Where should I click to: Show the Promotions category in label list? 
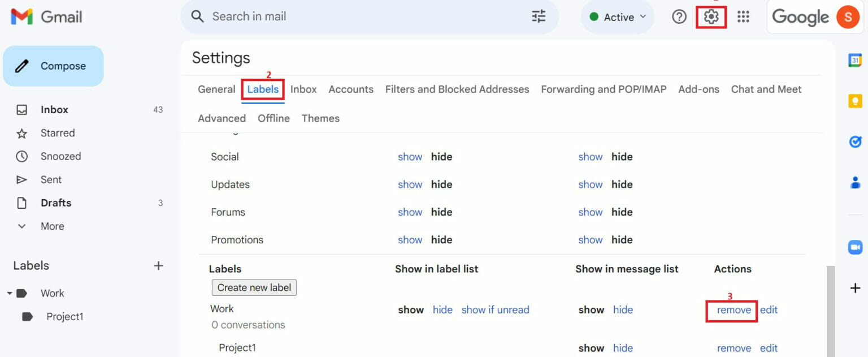(x=410, y=239)
